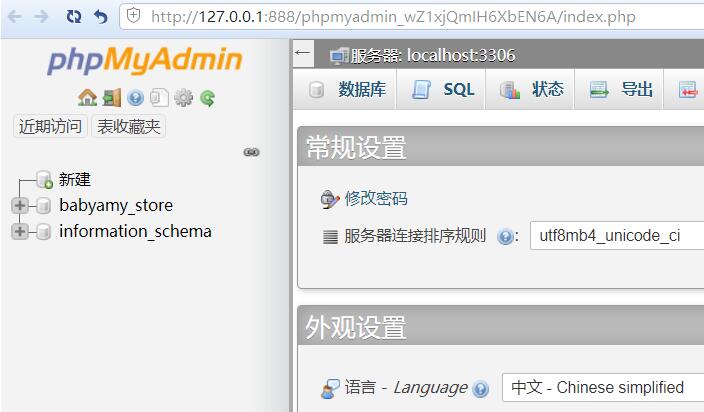Open the phpMyAdmin documentation help icon

135,97
